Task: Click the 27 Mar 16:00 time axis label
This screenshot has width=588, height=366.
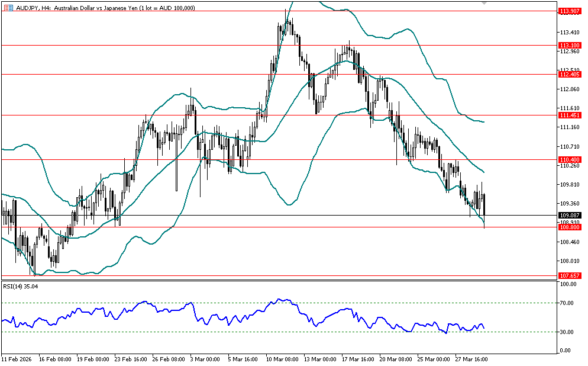Action: (473, 359)
